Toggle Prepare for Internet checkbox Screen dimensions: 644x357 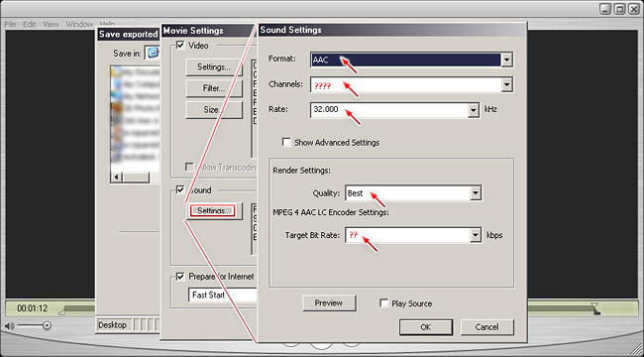(x=180, y=277)
